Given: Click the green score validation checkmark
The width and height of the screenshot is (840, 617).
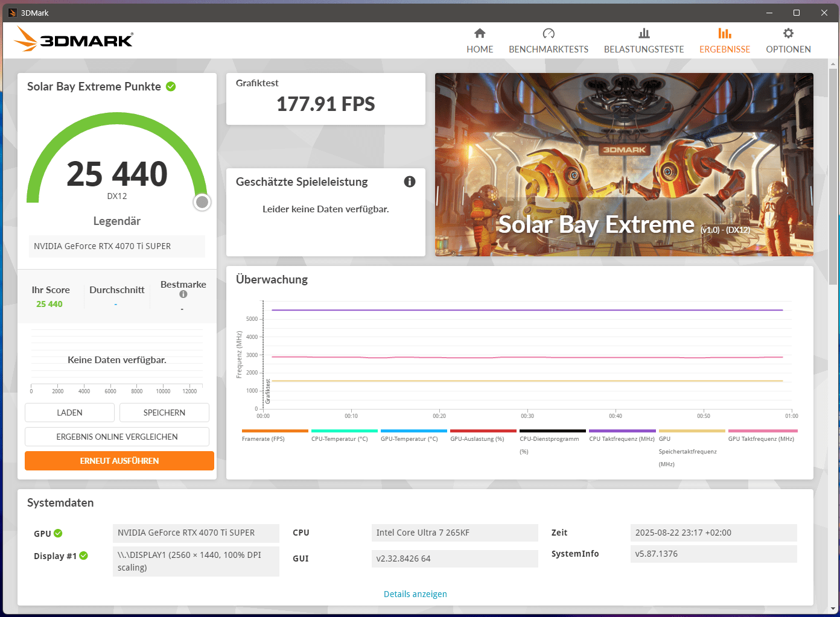Looking at the screenshot, I should pos(171,86).
